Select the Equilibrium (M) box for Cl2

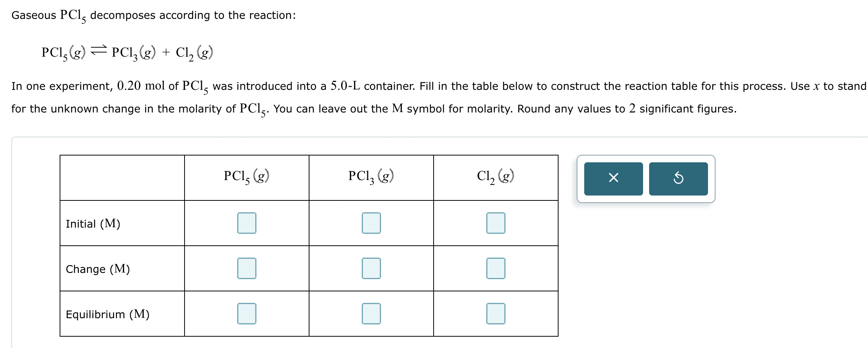(495, 313)
